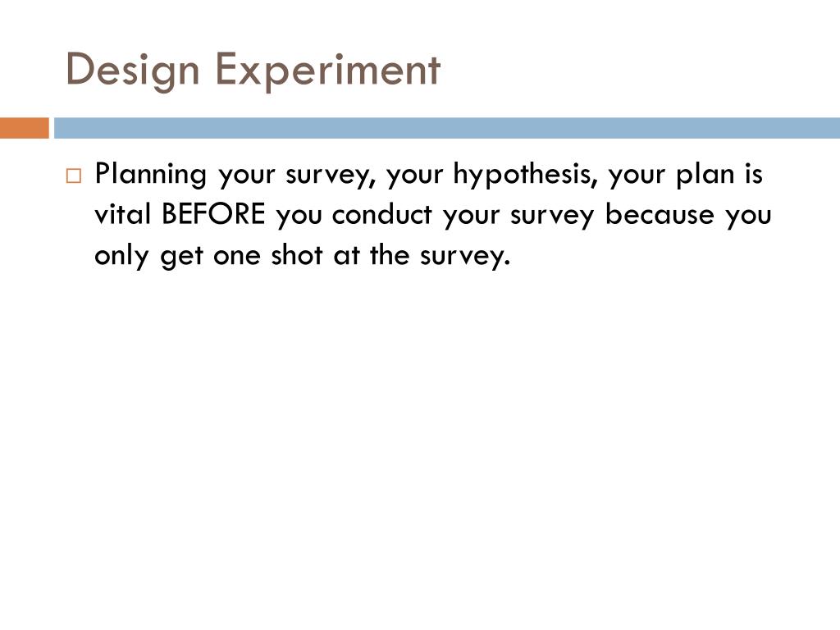Screen dimensions: 840x630
Task: Select the blue horizontal divider bar
Action: point(447,128)
